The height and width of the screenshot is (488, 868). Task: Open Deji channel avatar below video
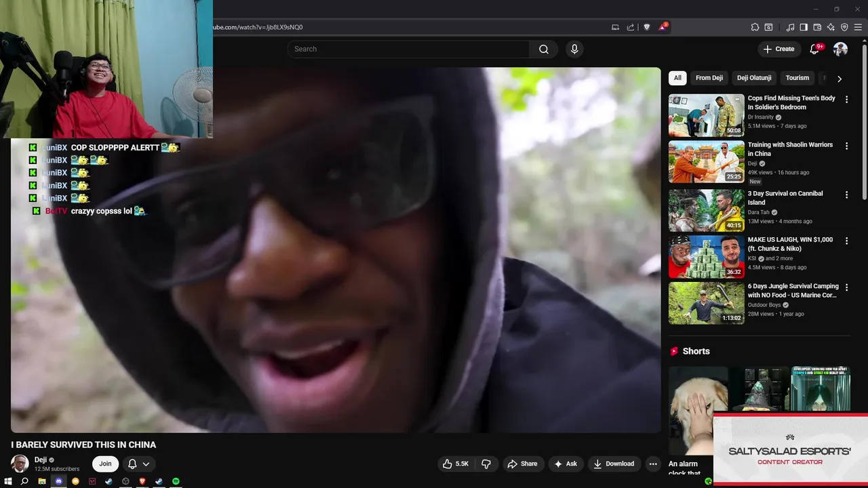[20, 464]
